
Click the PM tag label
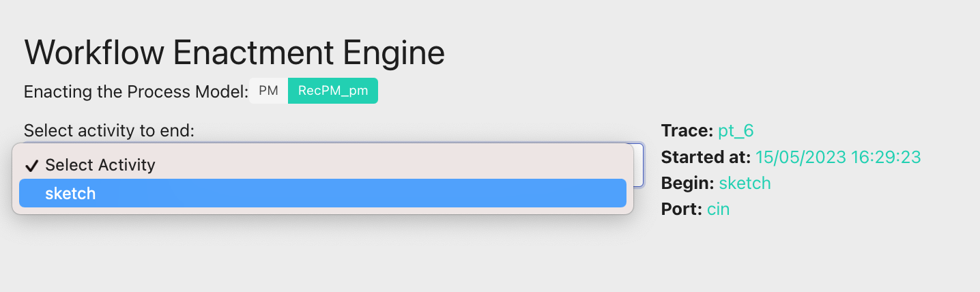click(269, 91)
